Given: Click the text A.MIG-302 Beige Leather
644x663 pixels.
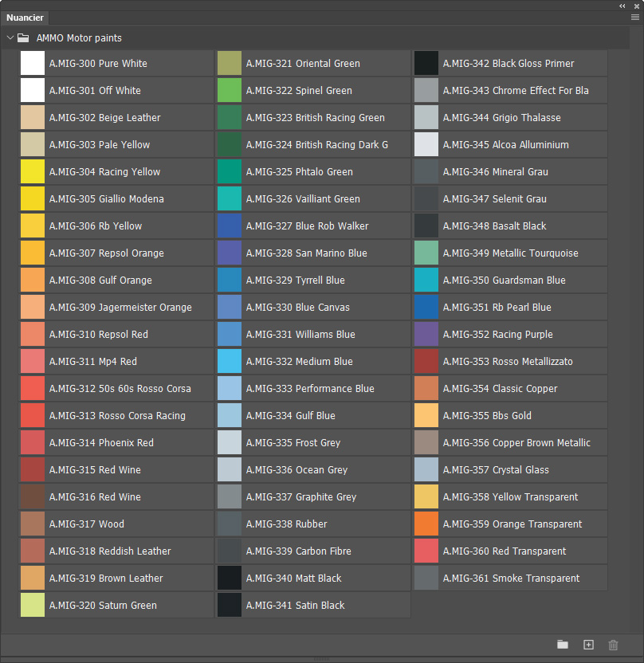Looking at the screenshot, I should coord(105,118).
